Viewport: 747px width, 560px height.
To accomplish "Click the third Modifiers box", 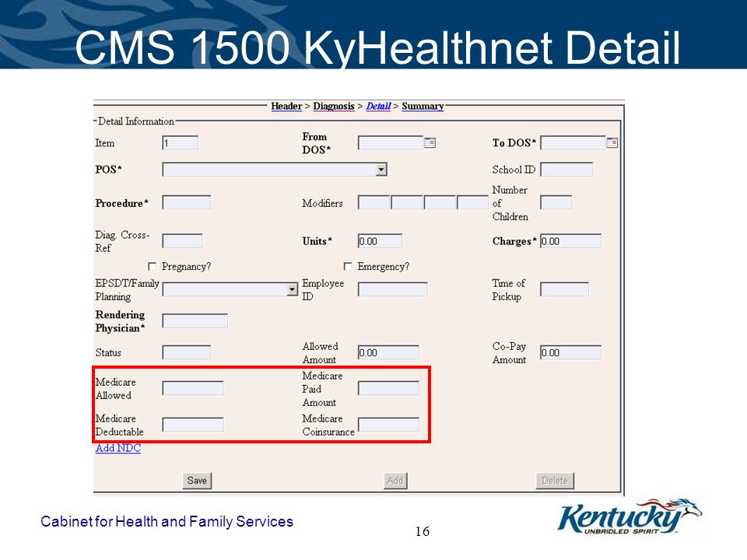I will pyautogui.click(x=440, y=203).
